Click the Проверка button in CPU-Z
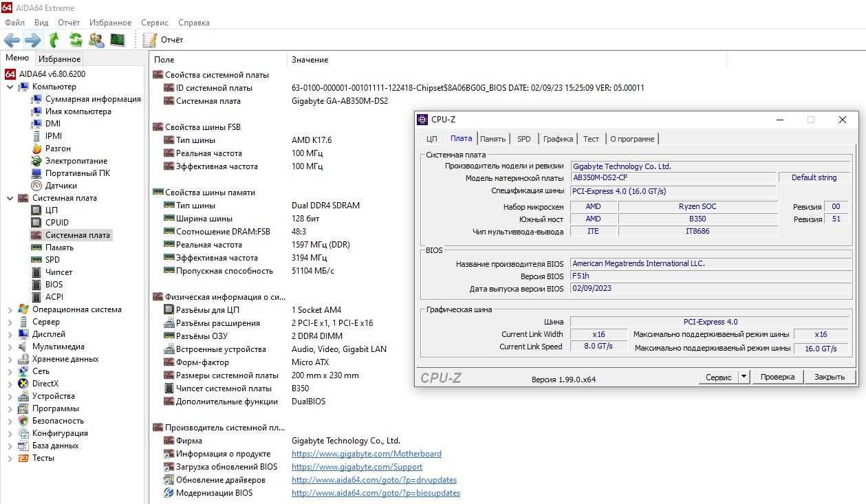866x504 pixels. point(777,377)
